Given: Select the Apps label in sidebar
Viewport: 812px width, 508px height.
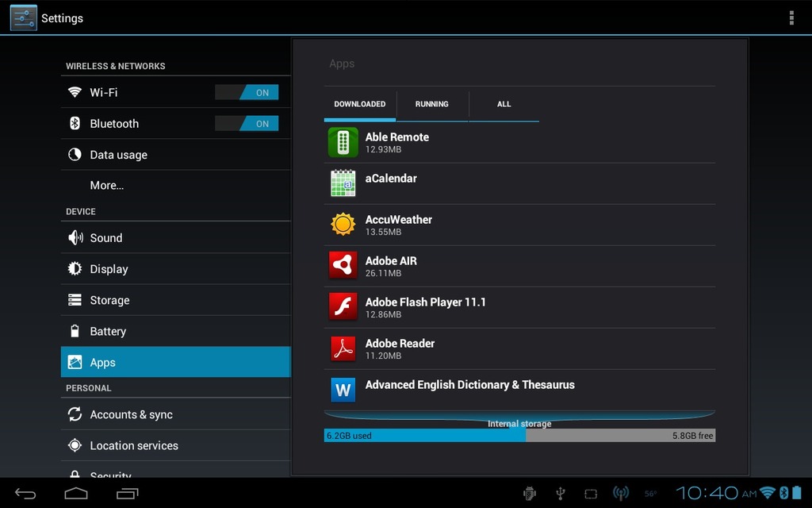Looking at the screenshot, I should (x=102, y=362).
